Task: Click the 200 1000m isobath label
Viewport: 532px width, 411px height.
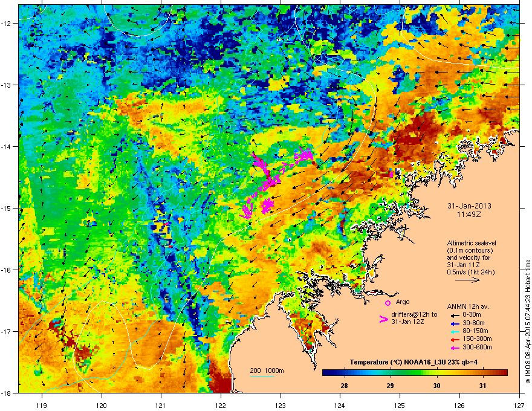Action: coord(267,371)
